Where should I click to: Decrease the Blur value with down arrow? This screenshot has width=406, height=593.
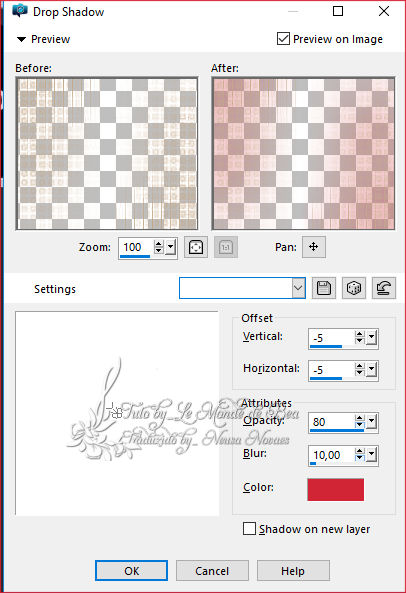click(x=360, y=458)
